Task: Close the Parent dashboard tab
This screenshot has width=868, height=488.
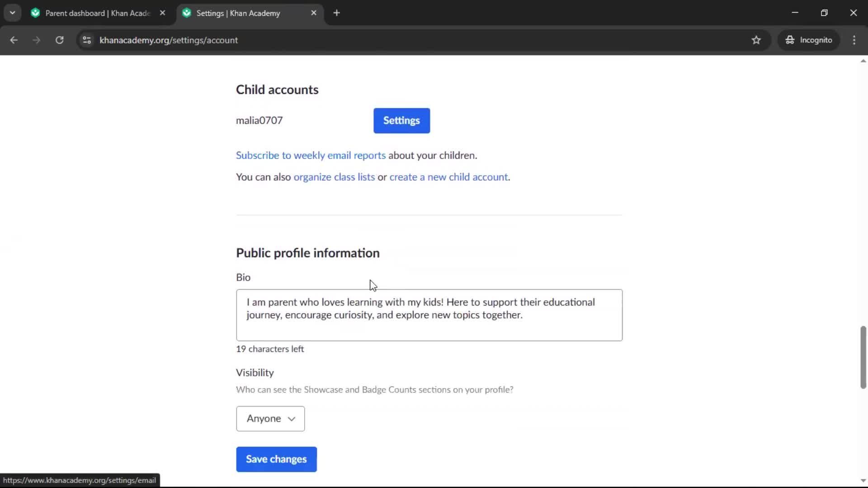Action: tap(162, 13)
